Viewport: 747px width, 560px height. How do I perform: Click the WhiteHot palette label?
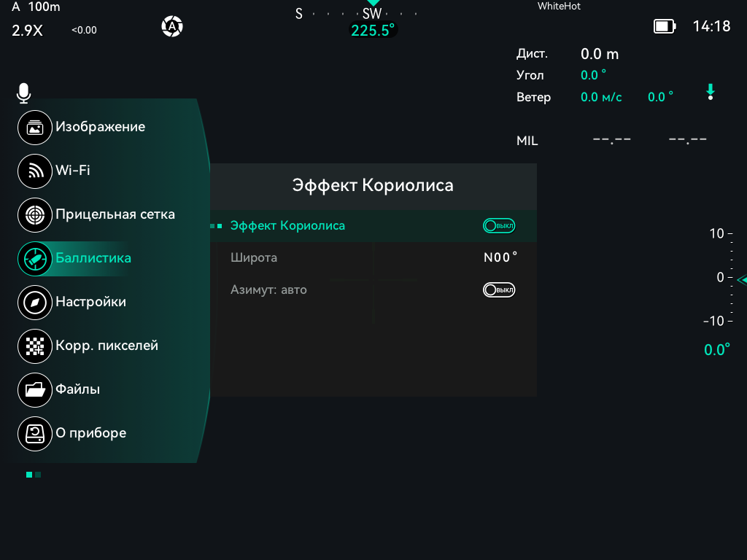(559, 6)
